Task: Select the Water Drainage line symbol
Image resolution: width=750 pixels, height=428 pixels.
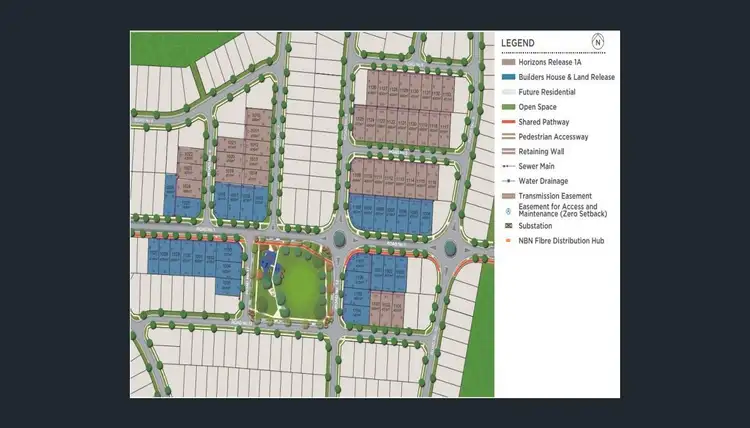Action: point(509,181)
